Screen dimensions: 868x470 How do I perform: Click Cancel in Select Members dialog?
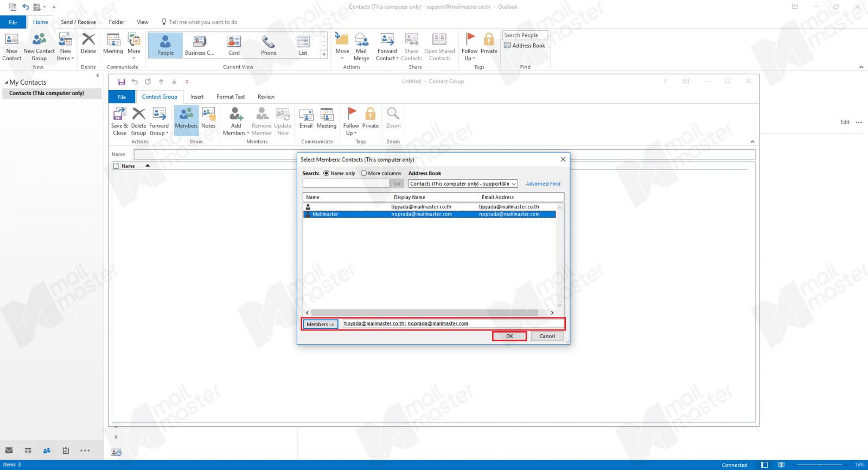point(547,336)
